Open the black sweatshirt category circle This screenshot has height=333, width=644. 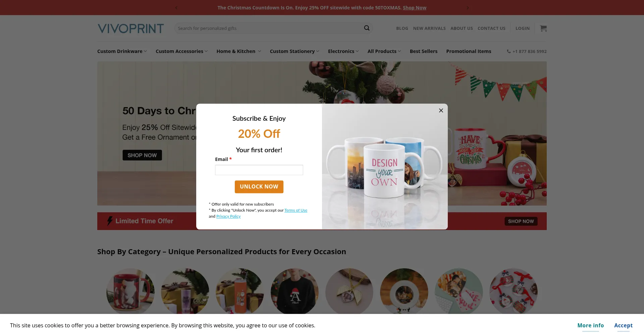click(x=294, y=292)
